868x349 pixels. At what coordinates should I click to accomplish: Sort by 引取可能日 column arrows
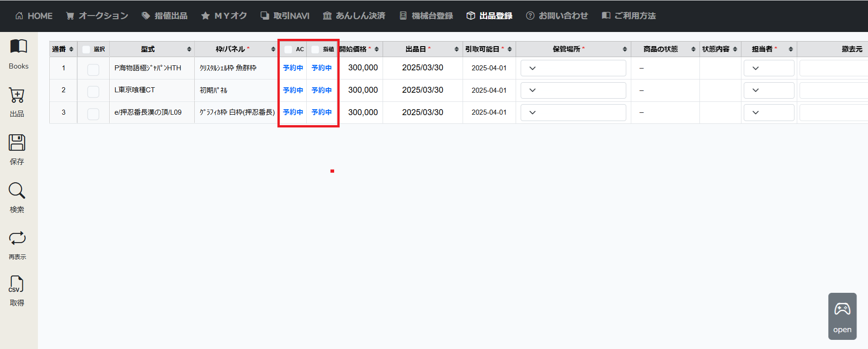[x=510, y=49]
